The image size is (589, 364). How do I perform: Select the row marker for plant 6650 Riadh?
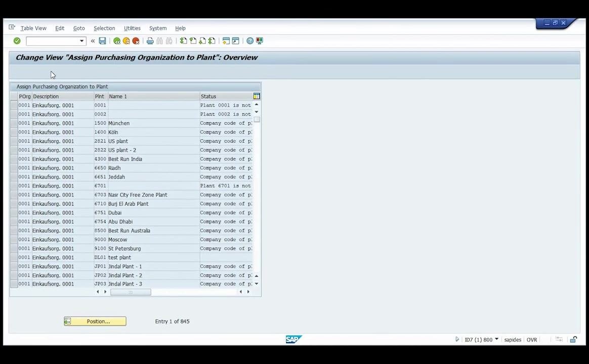point(14,168)
